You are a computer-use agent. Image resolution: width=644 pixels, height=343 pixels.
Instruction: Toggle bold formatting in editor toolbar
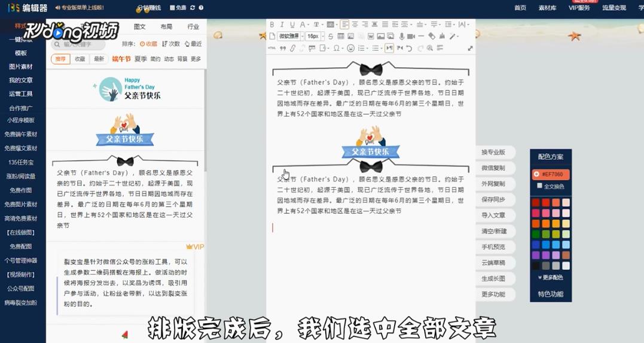[272, 25]
